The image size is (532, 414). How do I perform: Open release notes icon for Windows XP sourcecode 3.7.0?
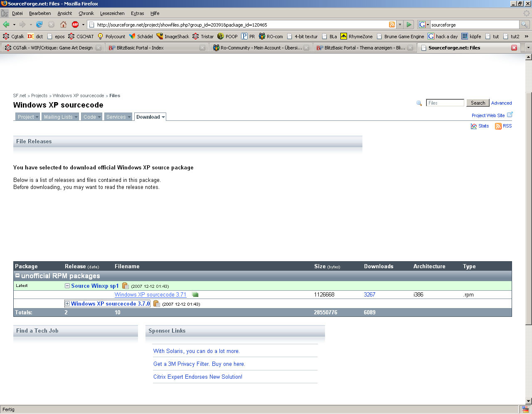156,304
